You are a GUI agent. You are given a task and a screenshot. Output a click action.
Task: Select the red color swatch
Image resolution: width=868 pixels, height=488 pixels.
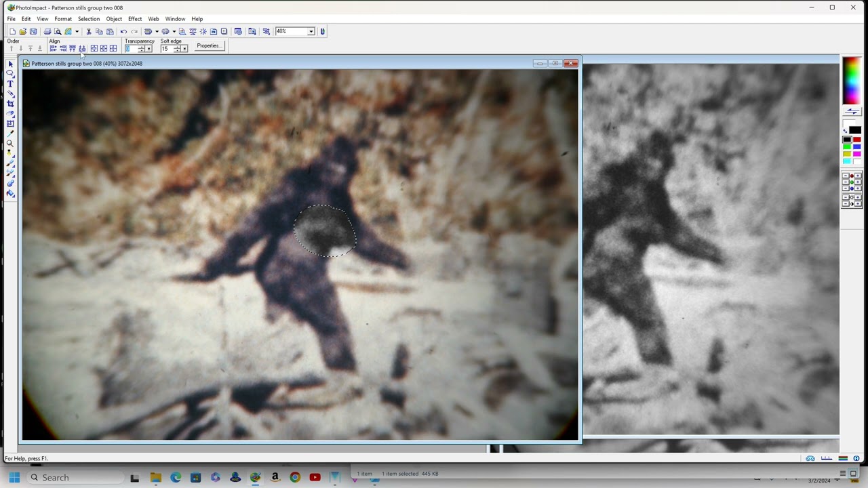tap(857, 140)
